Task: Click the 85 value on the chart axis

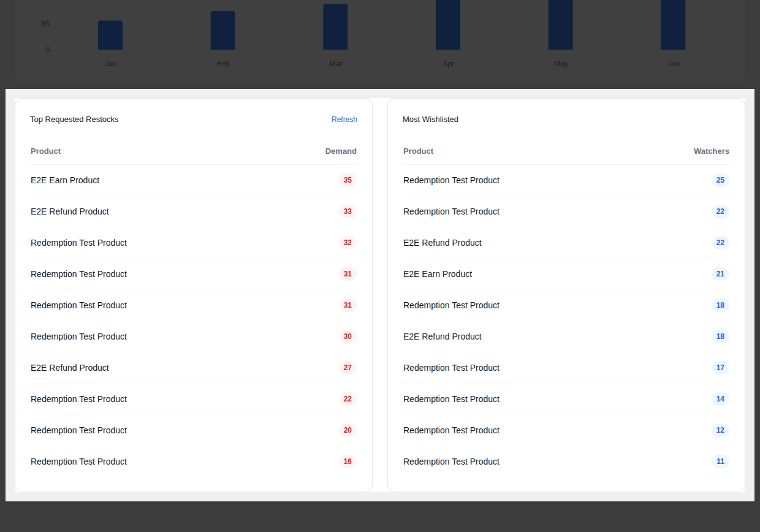Action: click(46, 24)
